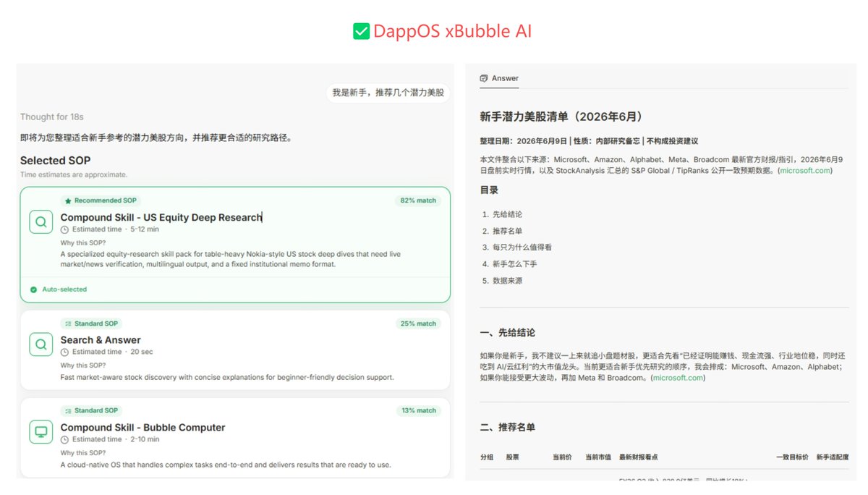Click the Auto-selected status text

(64, 289)
